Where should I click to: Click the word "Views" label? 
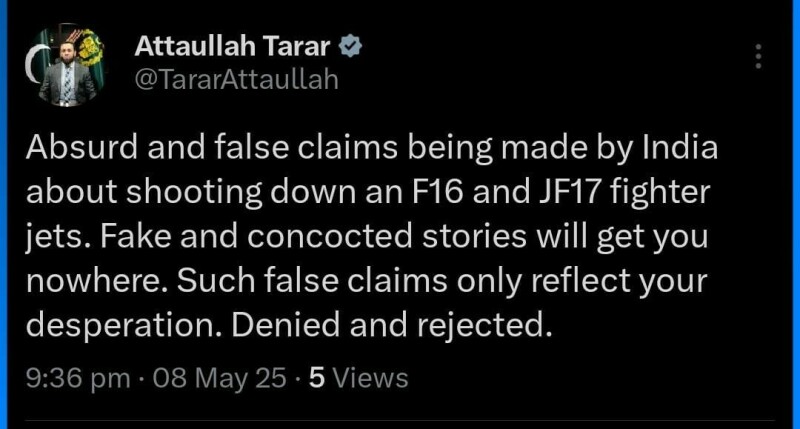click(370, 378)
